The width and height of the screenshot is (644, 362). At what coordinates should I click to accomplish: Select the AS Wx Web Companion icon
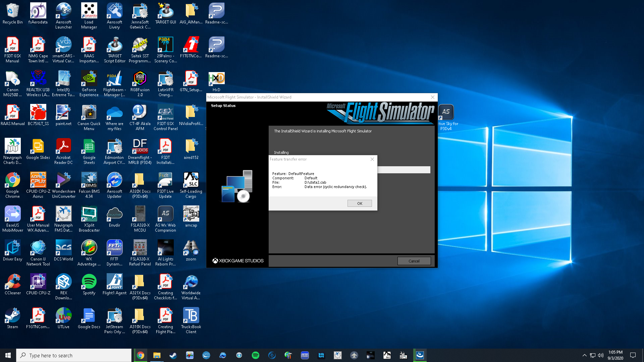pyautogui.click(x=166, y=219)
